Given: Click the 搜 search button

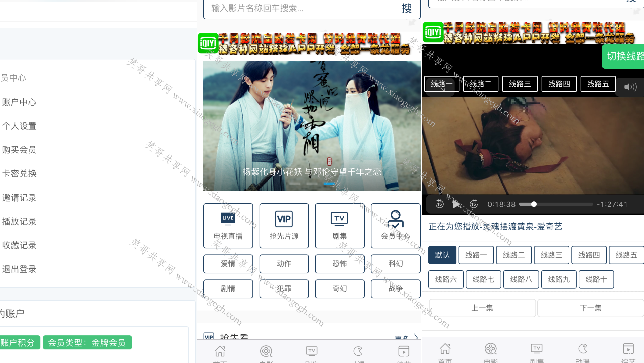Looking at the screenshot, I should click(407, 8).
